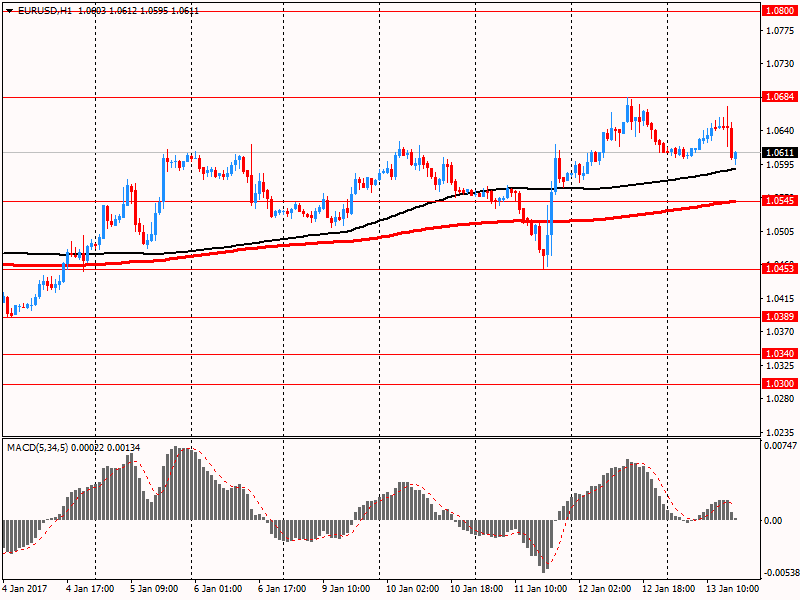Click the MACD 0.00 zero level label

click(x=771, y=520)
